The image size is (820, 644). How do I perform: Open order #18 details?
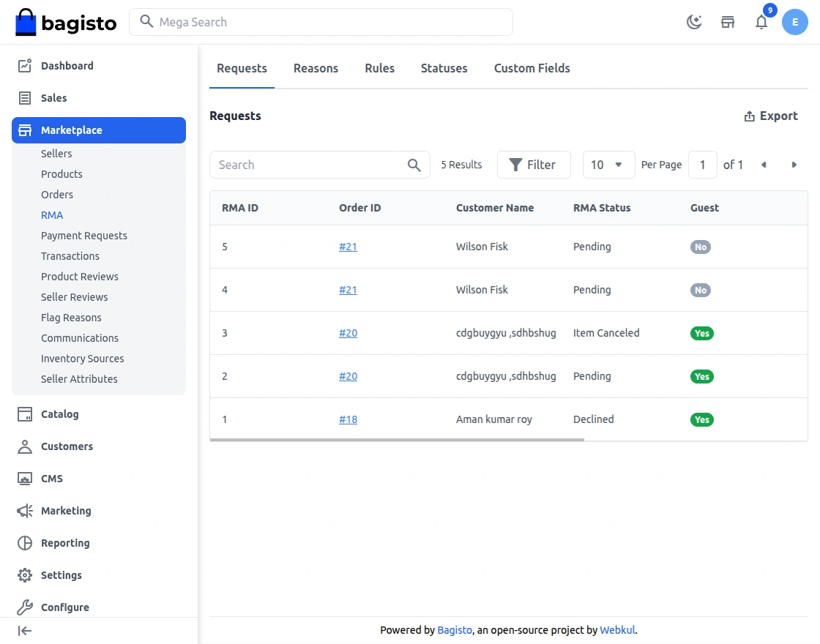[x=348, y=419]
